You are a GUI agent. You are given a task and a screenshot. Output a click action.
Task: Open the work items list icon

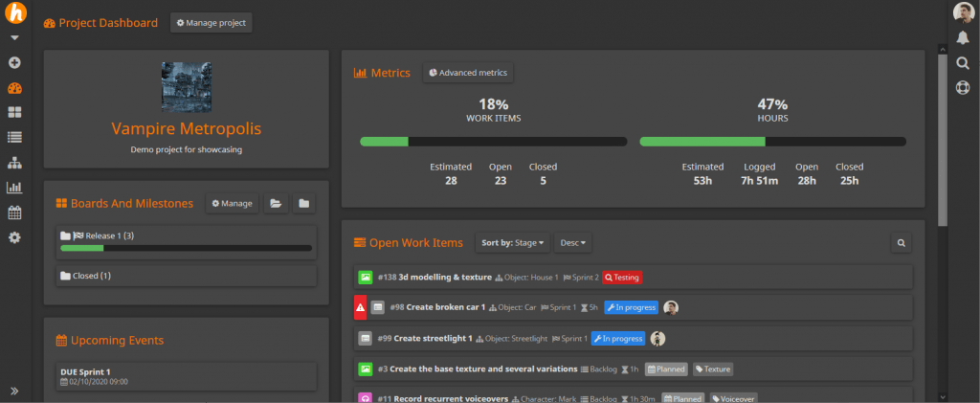[x=14, y=138]
